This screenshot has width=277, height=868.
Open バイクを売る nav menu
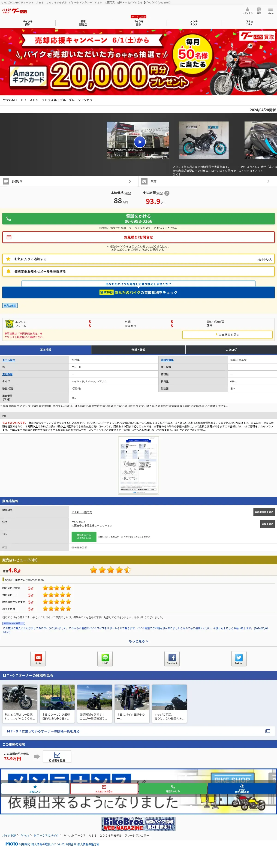[138, 23]
